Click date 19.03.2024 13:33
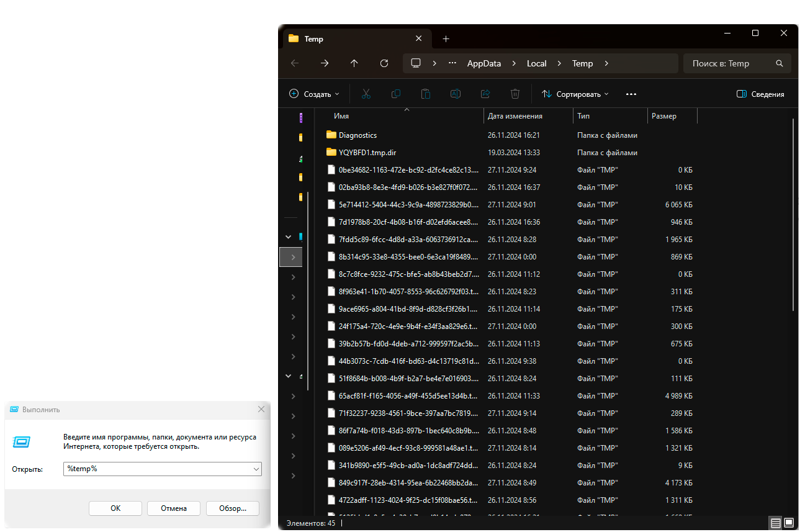This screenshot has height=532, width=805. (x=514, y=152)
